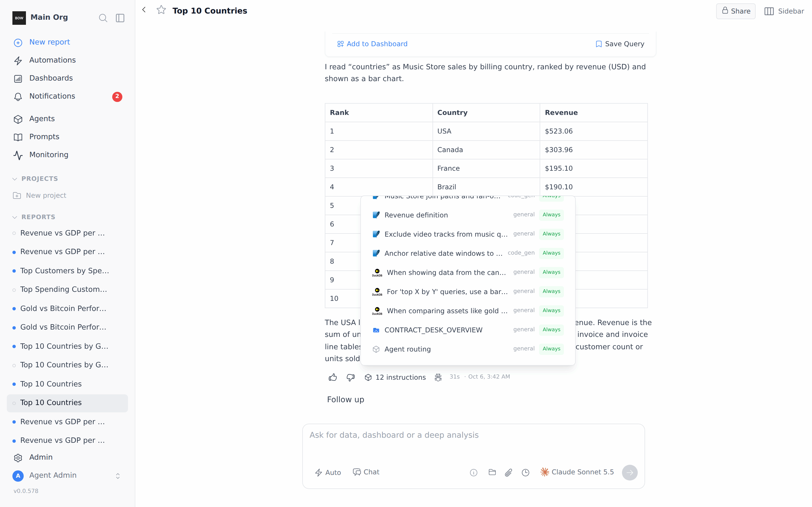The width and height of the screenshot is (812, 507).
Task: Click the bug icon beside instructions
Action: pos(438,377)
